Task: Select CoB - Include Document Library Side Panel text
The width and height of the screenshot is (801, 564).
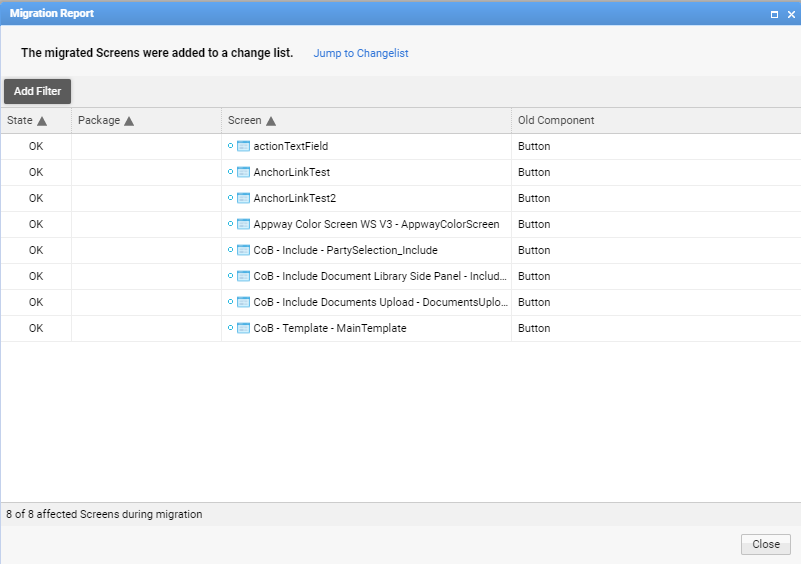Action: coord(380,276)
